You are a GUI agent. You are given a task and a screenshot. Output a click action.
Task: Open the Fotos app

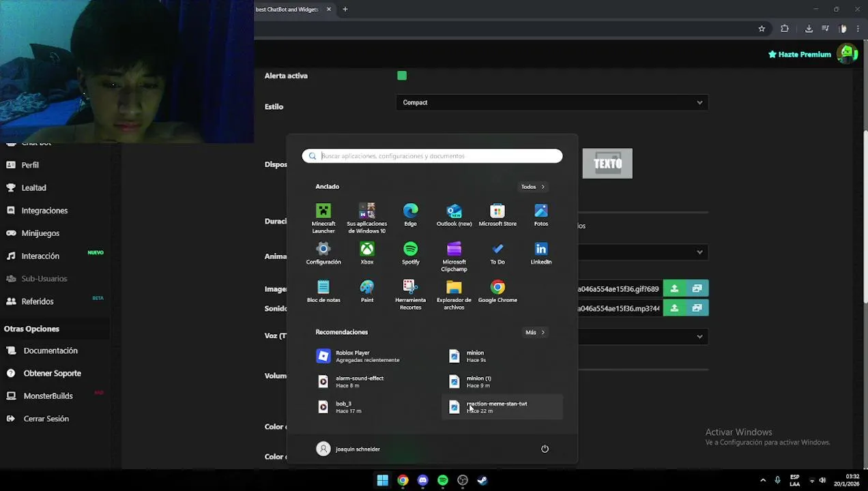[x=541, y=215]
